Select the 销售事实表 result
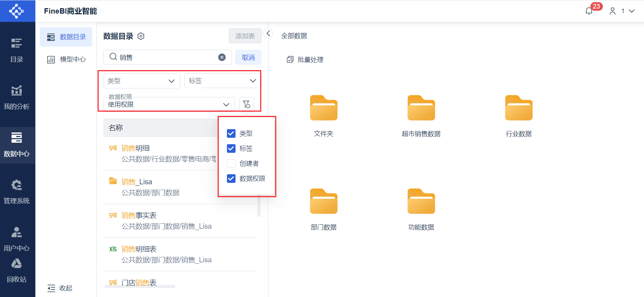The width and height of the screenshot is (644, 297). (x=180, y=220)
